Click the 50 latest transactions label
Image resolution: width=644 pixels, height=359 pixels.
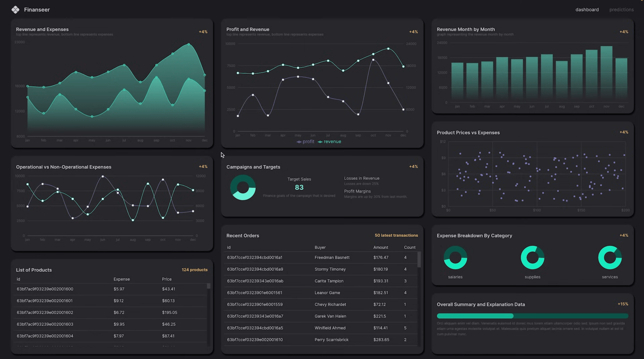click(396, 235)
